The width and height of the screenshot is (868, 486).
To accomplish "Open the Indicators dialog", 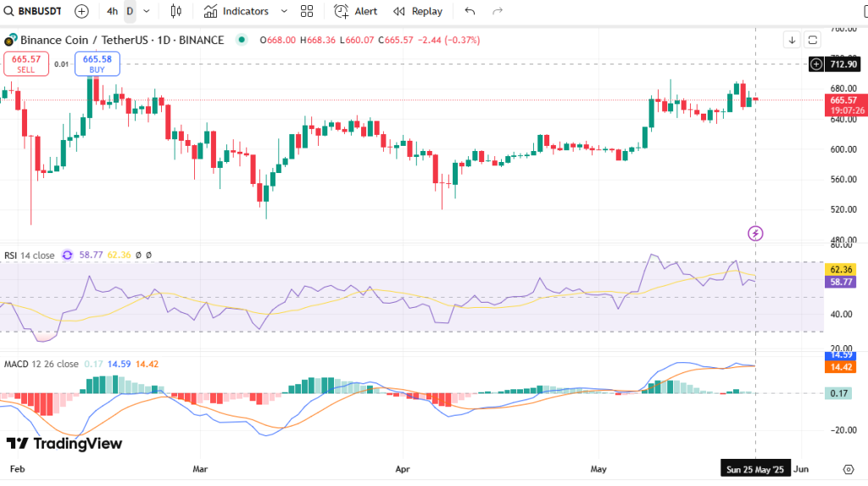I will [x=236, y=11].
